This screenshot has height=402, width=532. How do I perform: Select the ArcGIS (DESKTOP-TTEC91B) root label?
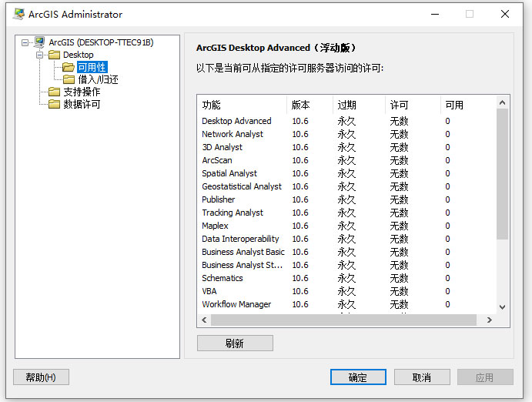pyautogui.click(x=101, y=42)
